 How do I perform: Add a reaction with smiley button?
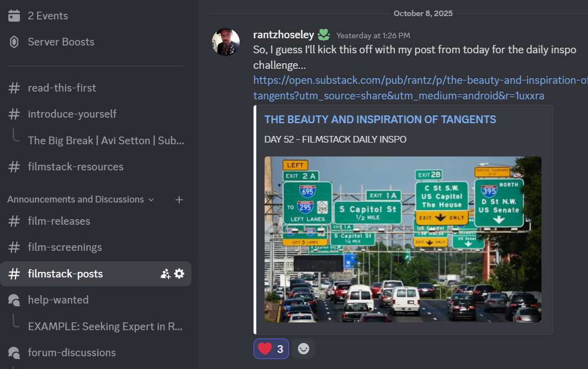click(303, 349)
